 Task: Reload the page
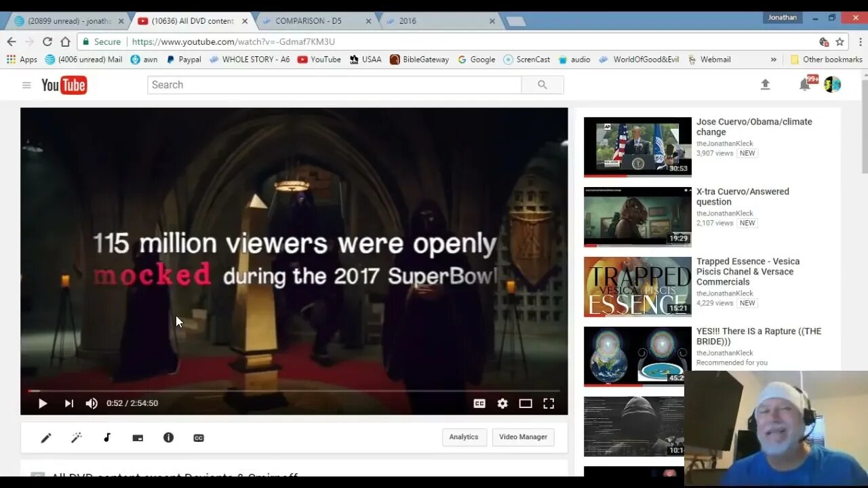(47, 41)
